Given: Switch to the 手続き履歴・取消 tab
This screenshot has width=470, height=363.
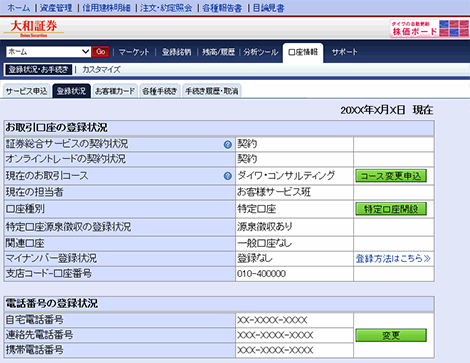Looking at the screenshot, I should (212, 91).
